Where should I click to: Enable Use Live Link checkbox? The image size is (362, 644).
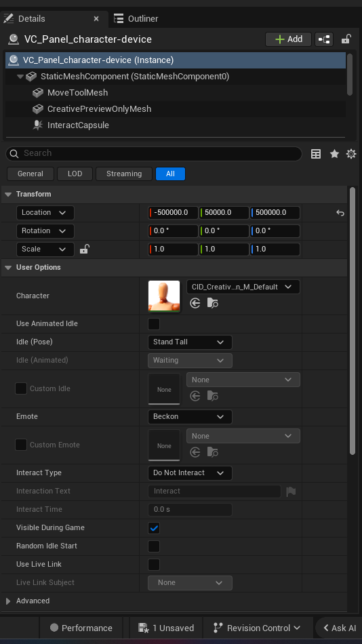tap(154, 565)
